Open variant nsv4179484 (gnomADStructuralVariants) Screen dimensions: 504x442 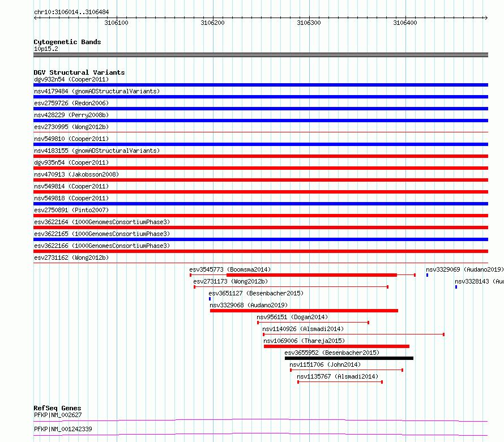point(97,91)
